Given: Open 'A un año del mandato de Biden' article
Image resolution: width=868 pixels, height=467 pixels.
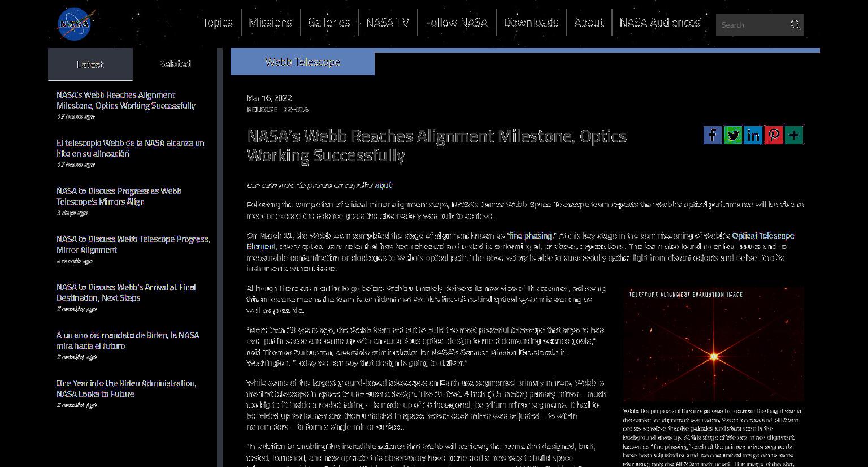Looking at the screenshot, I should click(x=128, y=340).
